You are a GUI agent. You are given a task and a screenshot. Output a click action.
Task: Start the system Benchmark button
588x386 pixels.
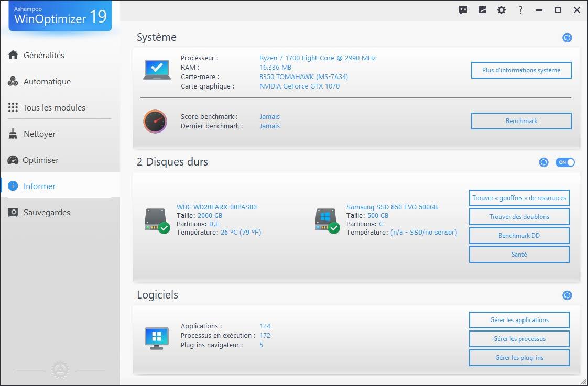click(521, 121)
